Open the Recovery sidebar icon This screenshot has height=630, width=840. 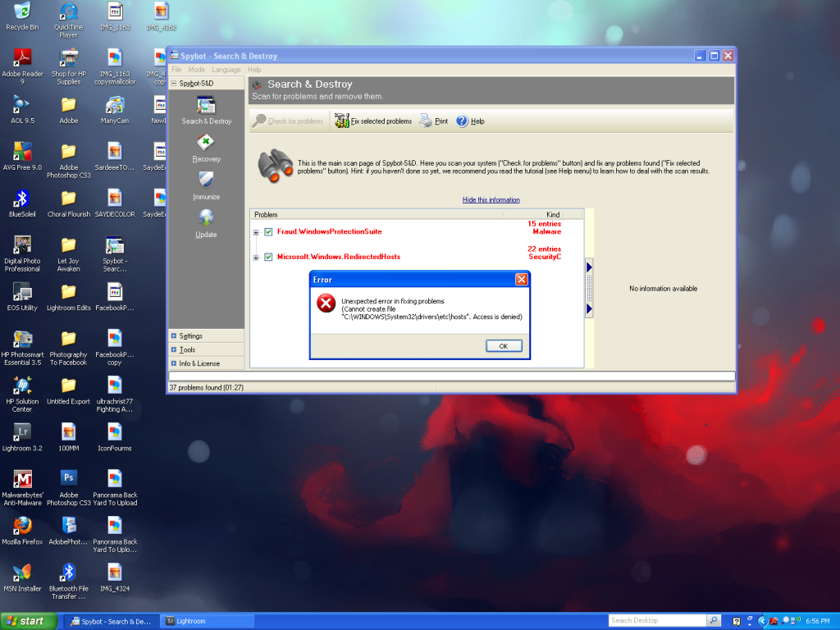point(206,148)
